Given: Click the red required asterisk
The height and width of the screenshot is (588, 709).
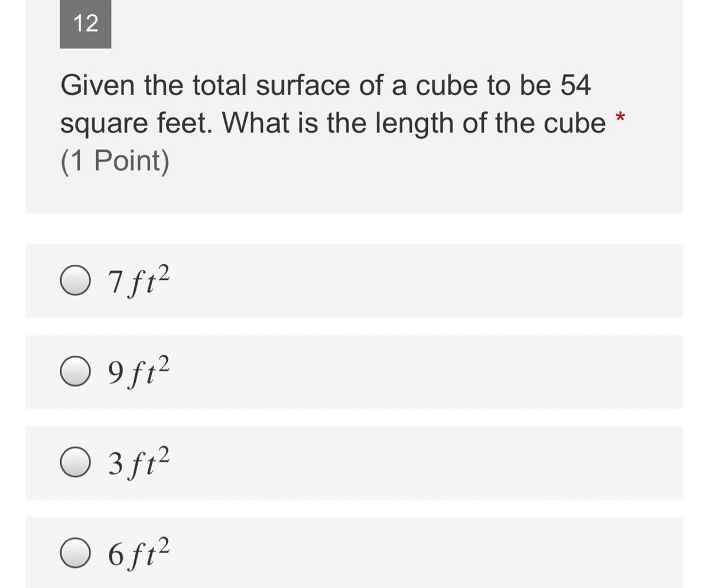Looking at the screenshot, I should pos(620,116).
